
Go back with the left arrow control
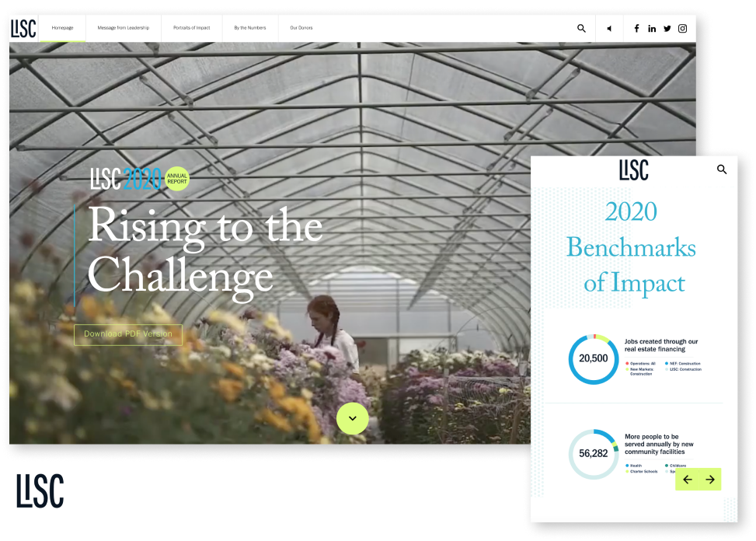point(688,480)
